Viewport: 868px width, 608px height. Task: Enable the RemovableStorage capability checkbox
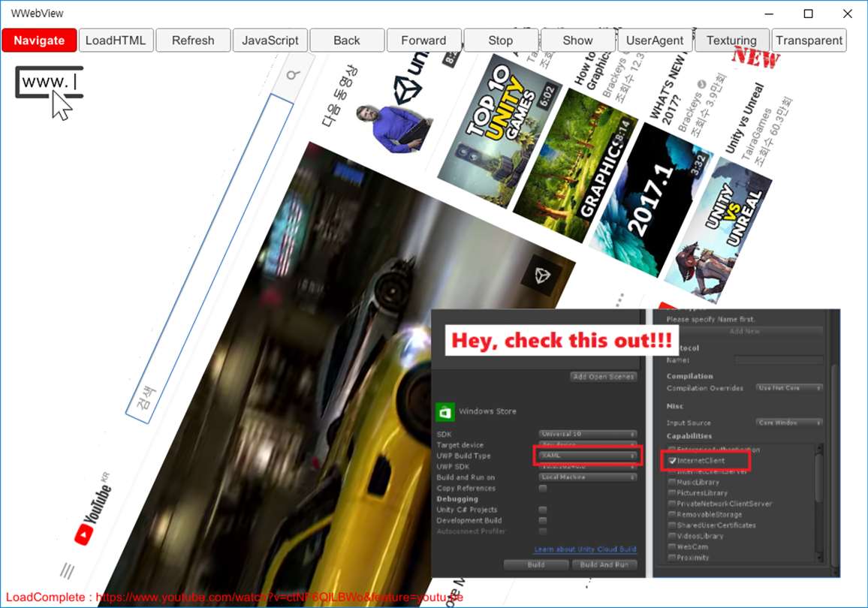(x=672, y=514)
